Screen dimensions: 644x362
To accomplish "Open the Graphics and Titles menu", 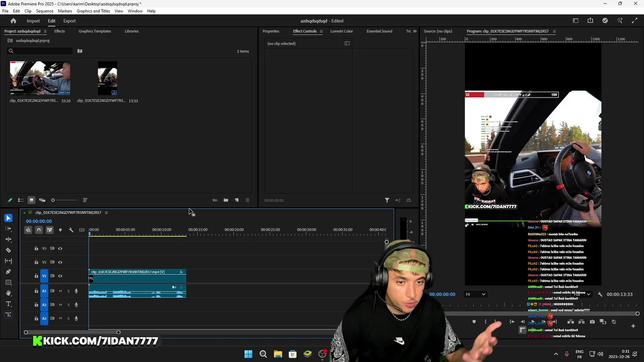I will pos(94,11).
